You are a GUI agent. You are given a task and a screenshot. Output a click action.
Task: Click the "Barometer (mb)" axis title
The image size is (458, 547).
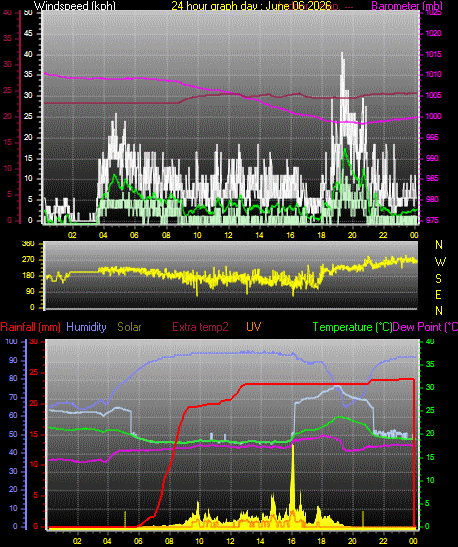click(x=407, y=6)
